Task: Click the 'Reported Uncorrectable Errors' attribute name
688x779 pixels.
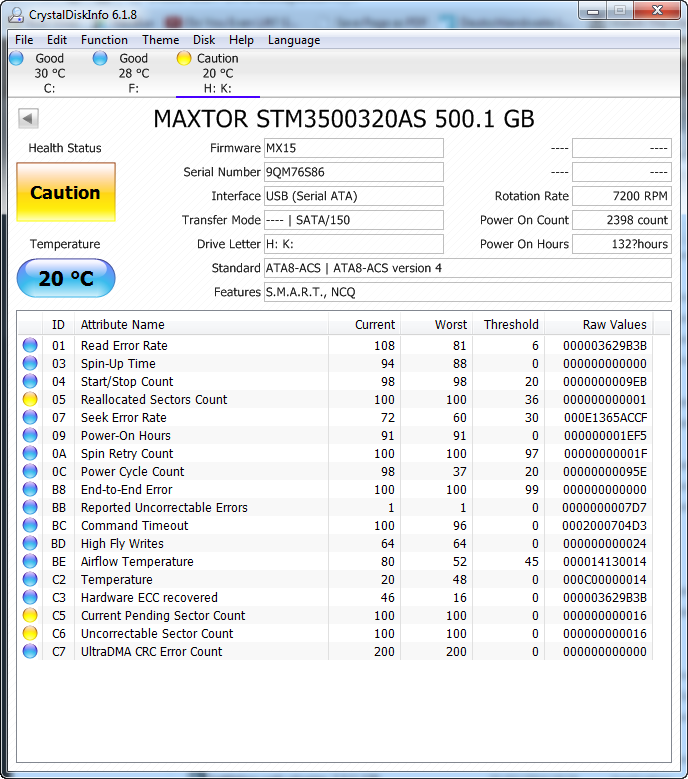Action: tap(164, 507)
